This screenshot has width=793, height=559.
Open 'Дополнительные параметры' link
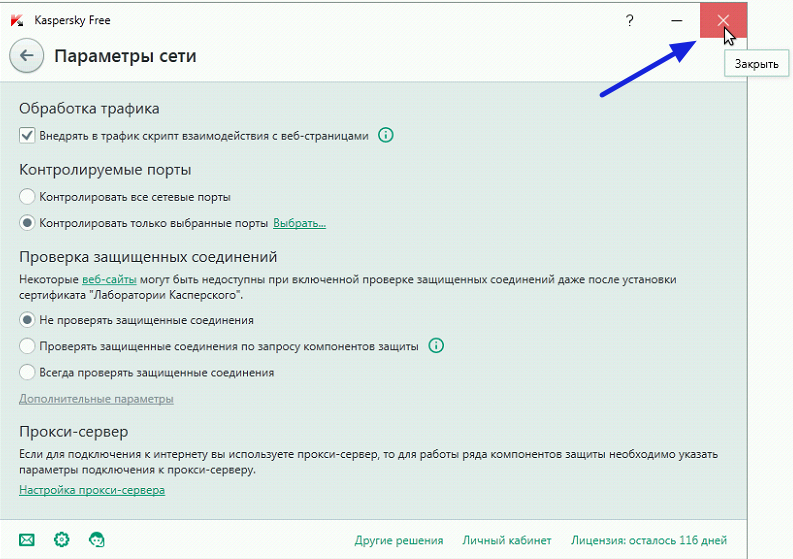tap(96, 399)
